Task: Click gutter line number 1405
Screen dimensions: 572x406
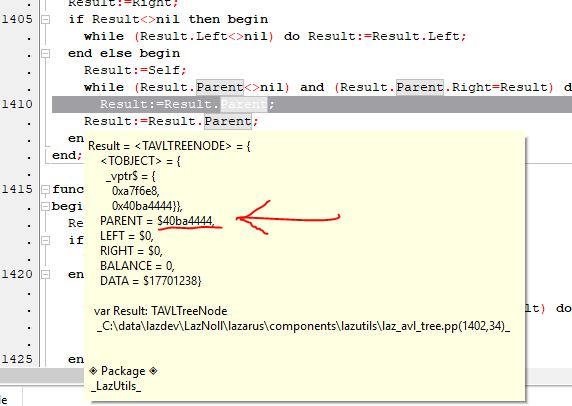Action: pos(17,19)
